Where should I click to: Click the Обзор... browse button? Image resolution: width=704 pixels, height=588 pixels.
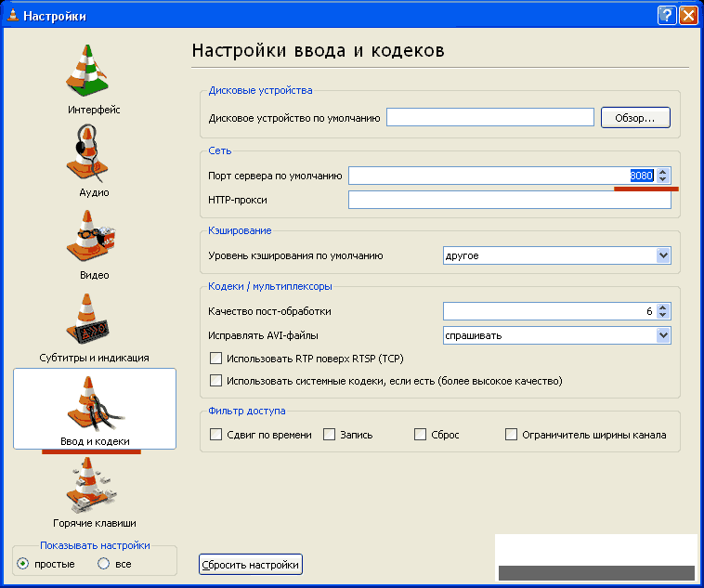click(x=635, y=118)
